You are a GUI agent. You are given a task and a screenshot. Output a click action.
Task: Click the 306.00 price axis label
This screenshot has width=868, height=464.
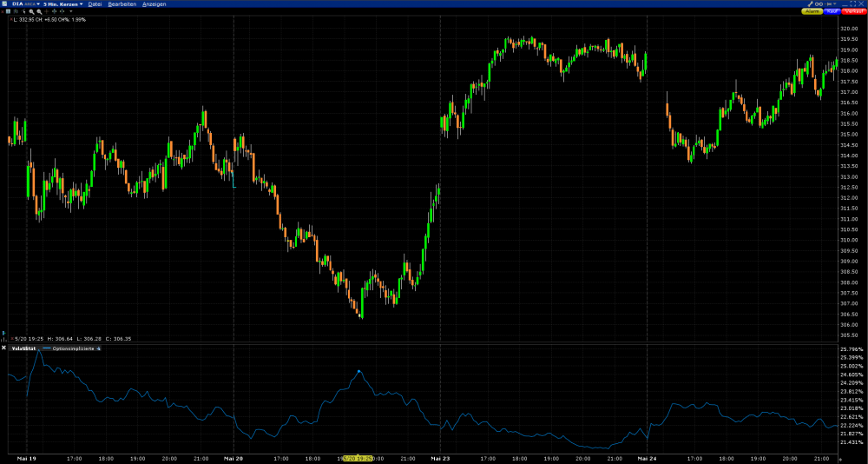pyautogui.click(x=849, y=324)
